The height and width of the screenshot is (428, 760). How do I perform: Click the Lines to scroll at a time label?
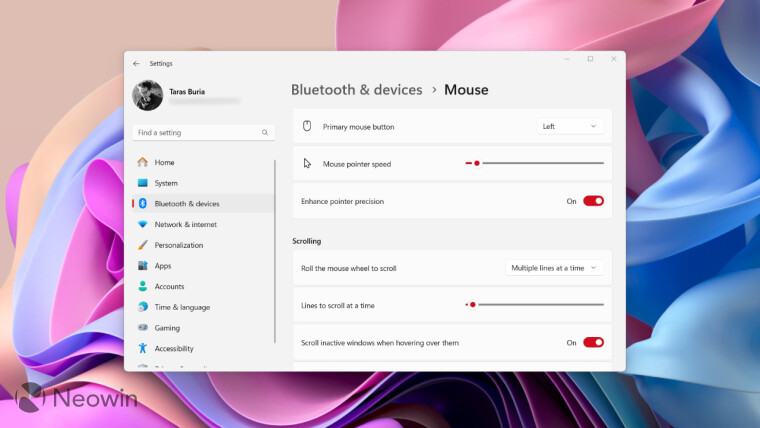337,306
